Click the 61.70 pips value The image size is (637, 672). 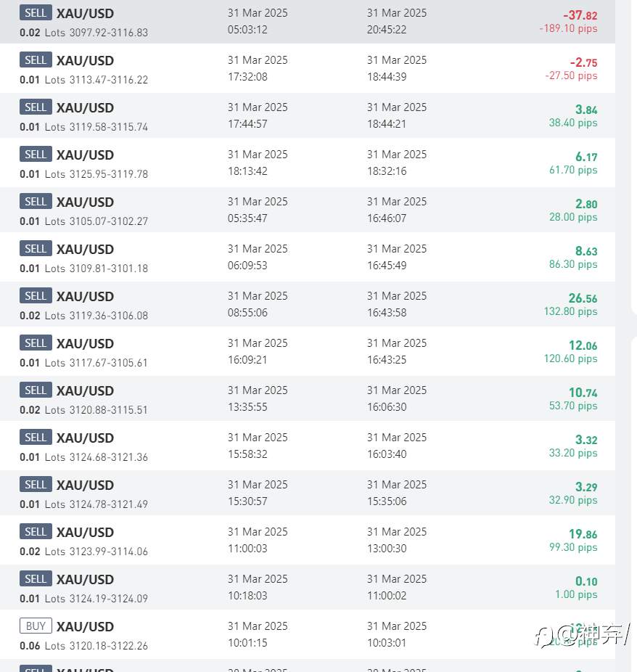coord(573,170)
